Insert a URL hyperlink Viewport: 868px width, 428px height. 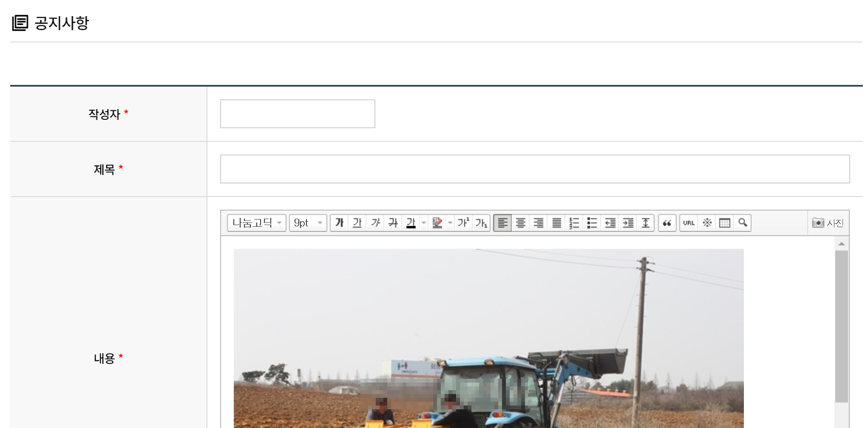(689, 223)
